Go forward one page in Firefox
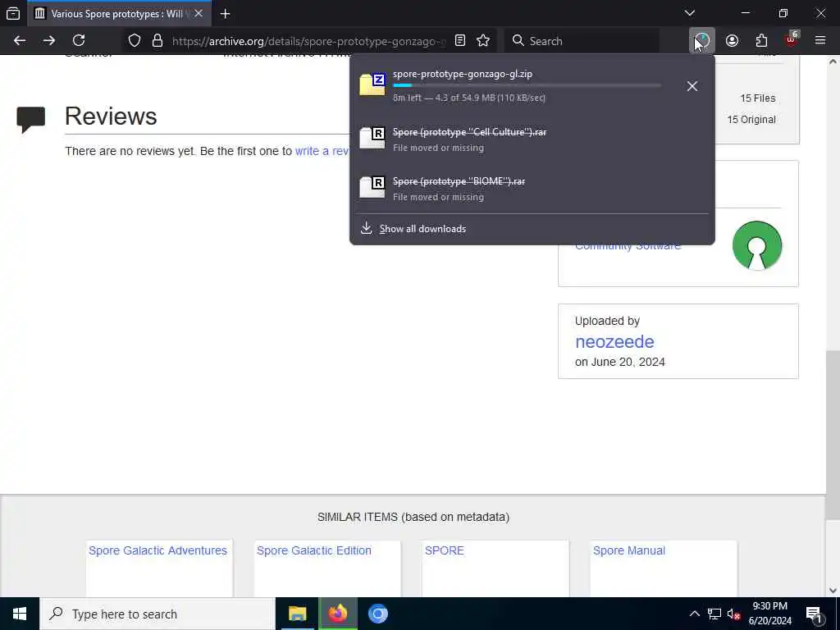840x630 pixels. (x=48, y=41)
